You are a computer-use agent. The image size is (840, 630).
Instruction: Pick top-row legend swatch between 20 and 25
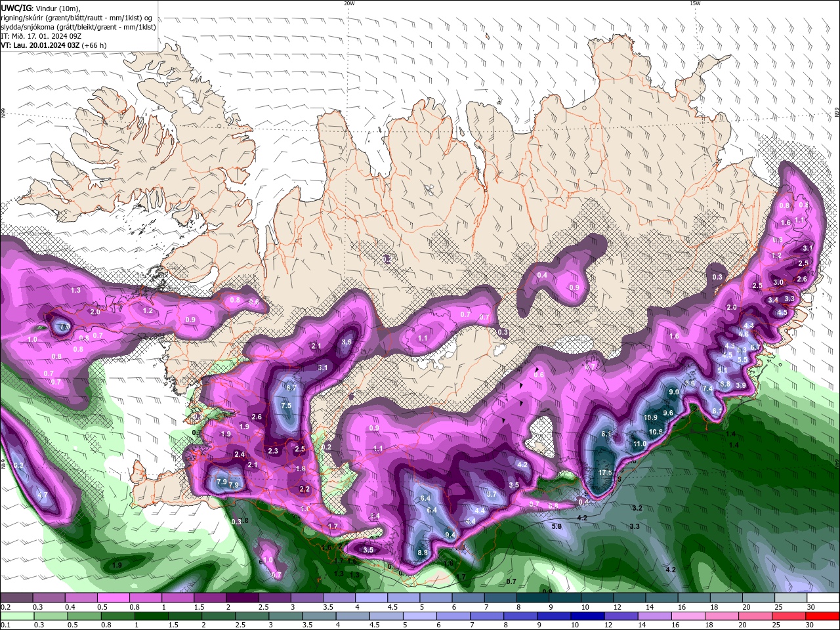click(x=759, y=598)
